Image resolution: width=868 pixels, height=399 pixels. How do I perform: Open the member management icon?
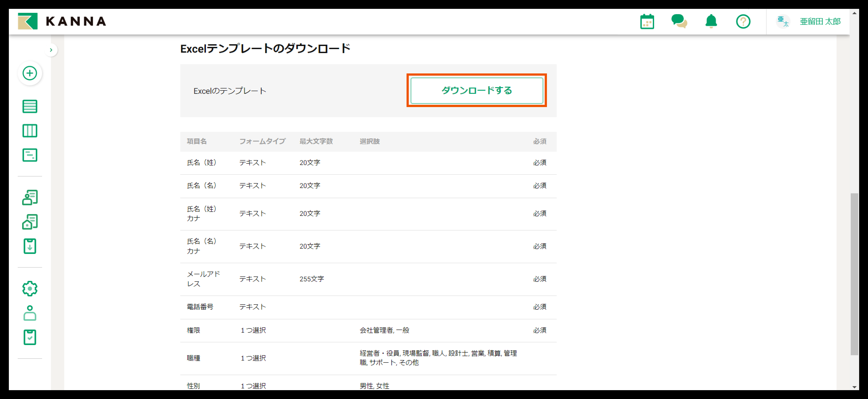30,197
